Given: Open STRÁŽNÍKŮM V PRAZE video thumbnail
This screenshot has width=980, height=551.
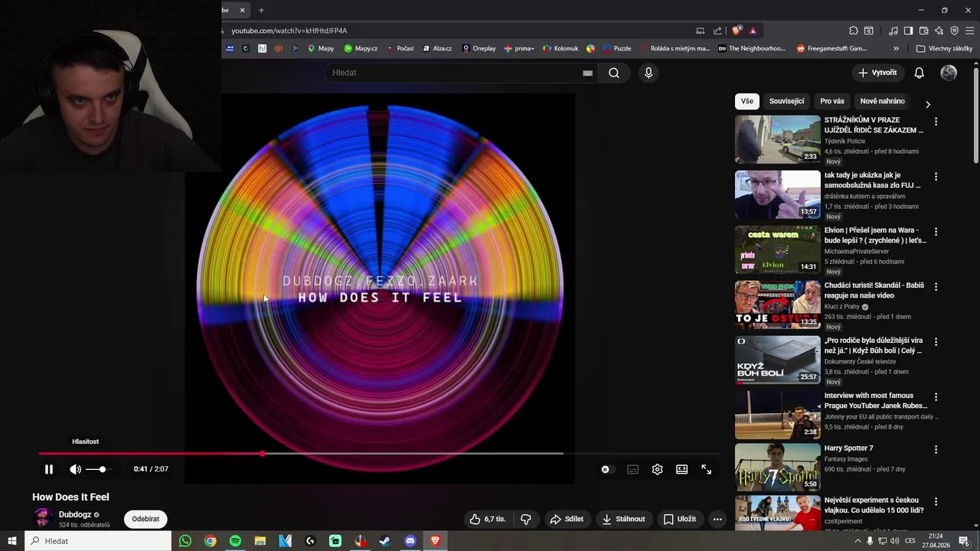Looking at the screenshot, I should point(777,139).
